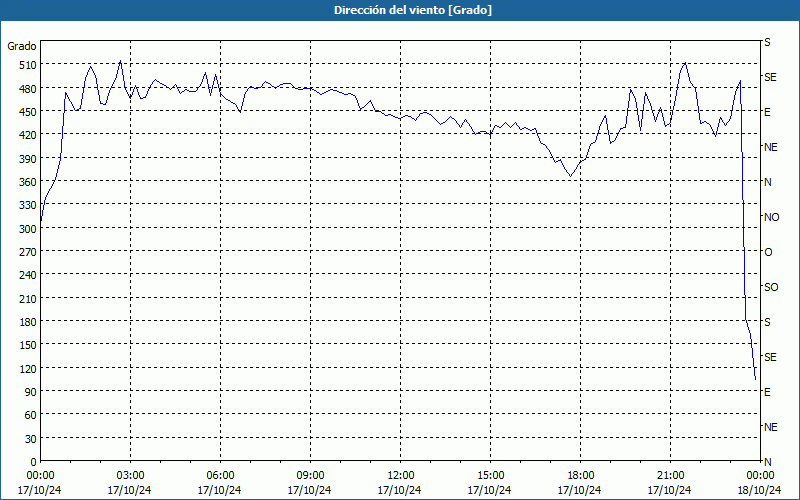Click the 03:00 time label on x-axis
Screen dimensions: 800x500
[130, 476]
